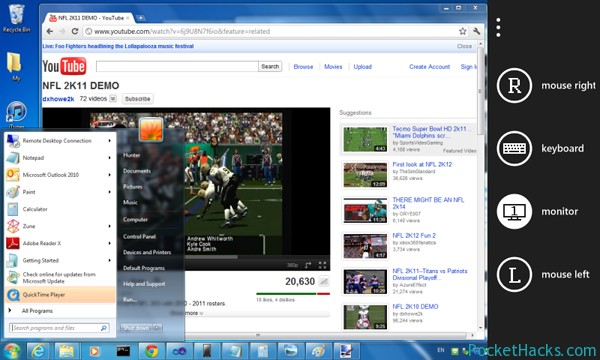Open Control Panel from Start menu
This screenshot has width=600, height=360.
pyautogui.click(x=139, y=236)
